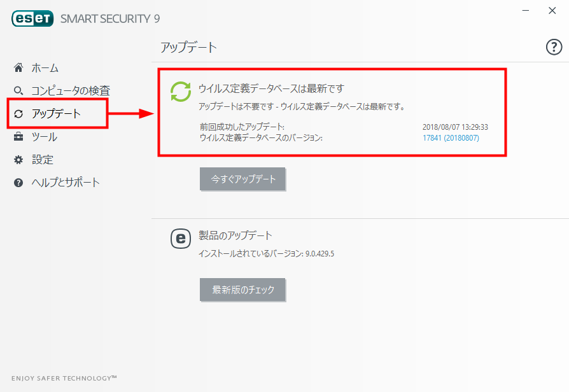Minimize the ESET Smart Security window
Image resolution: width=569 pixels, height=392 pixels.
click(x=526, y=11)
